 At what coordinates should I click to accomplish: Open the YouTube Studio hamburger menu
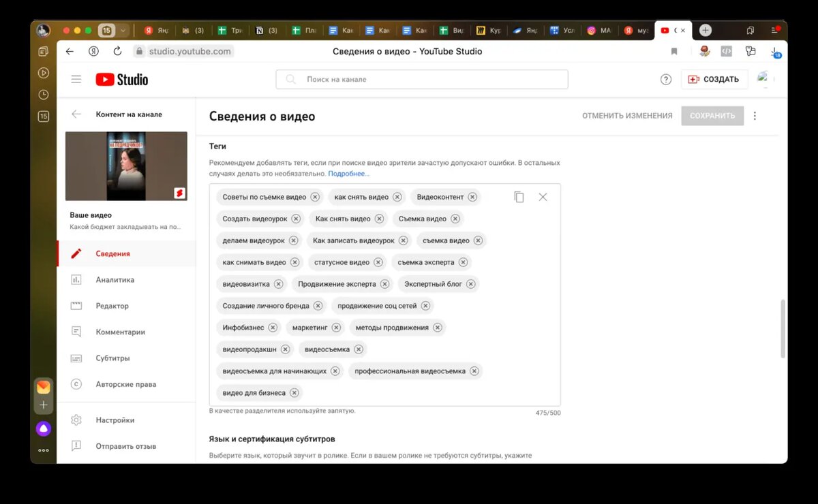pos(76,79)
